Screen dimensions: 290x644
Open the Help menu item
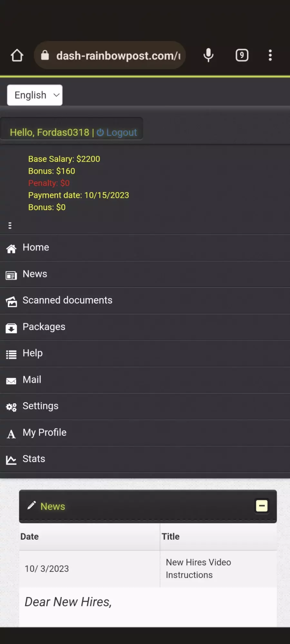(145, 353)
